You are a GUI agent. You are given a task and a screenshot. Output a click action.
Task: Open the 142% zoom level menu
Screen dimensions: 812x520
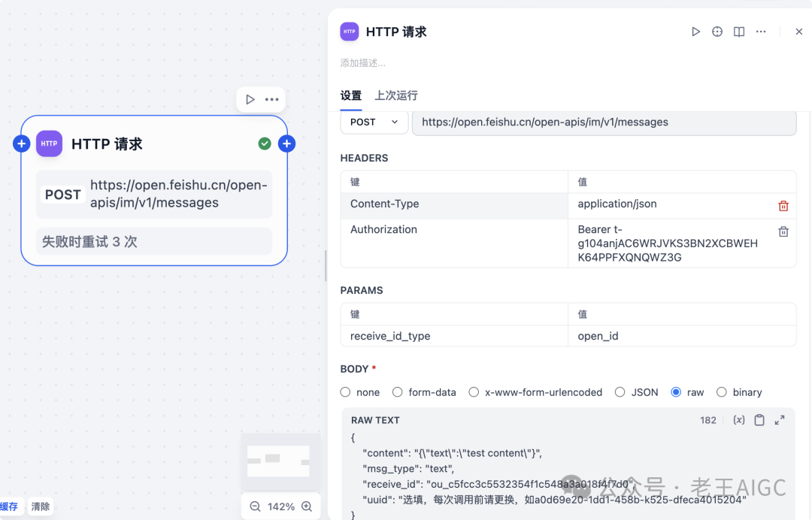(x=281, y=506)
